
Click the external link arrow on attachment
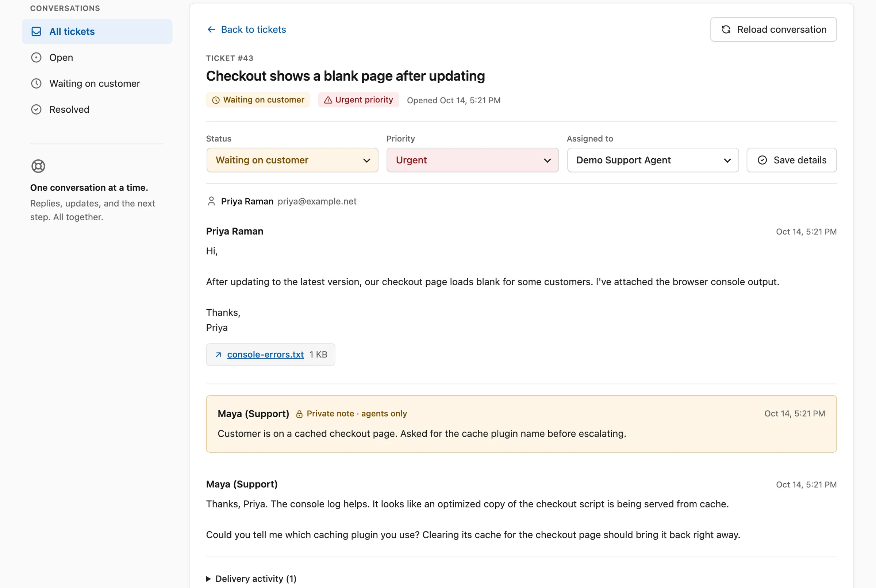click(218, 355)
